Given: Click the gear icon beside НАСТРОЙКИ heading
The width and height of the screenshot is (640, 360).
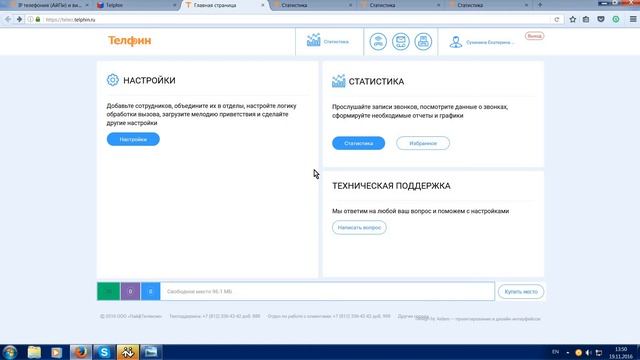Looking at the screenshot, I should 113,80.
